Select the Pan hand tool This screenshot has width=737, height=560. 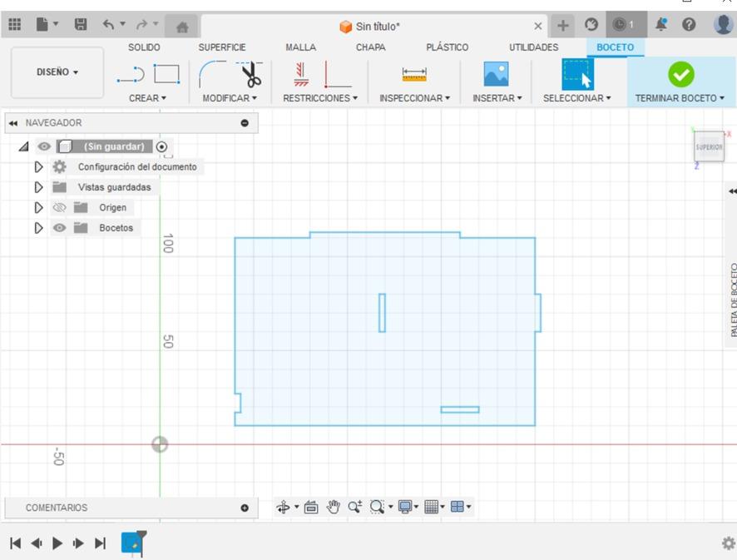point(334,507)
